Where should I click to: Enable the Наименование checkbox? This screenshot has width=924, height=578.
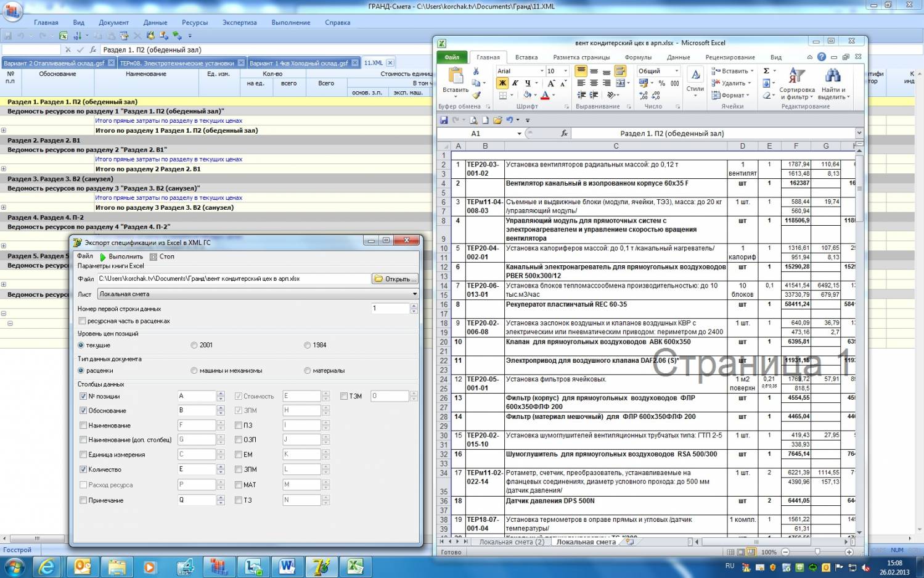83,425
